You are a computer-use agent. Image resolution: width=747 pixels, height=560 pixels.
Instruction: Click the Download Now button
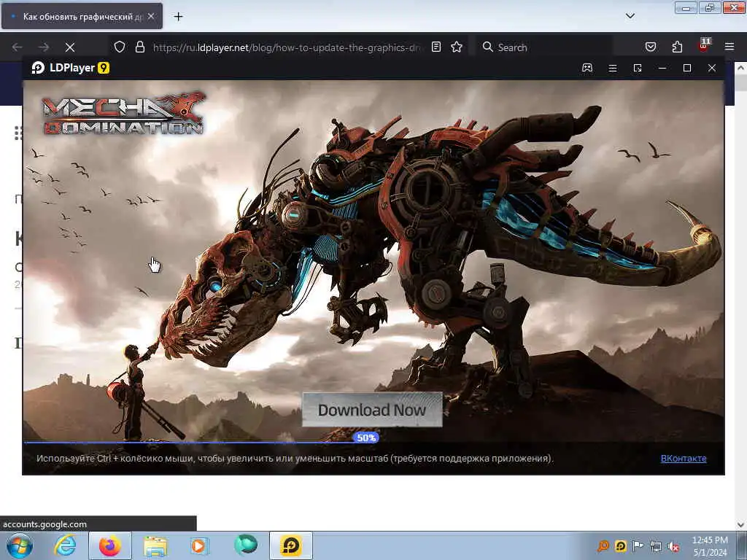pyautogui.click(x=372, y=410)
